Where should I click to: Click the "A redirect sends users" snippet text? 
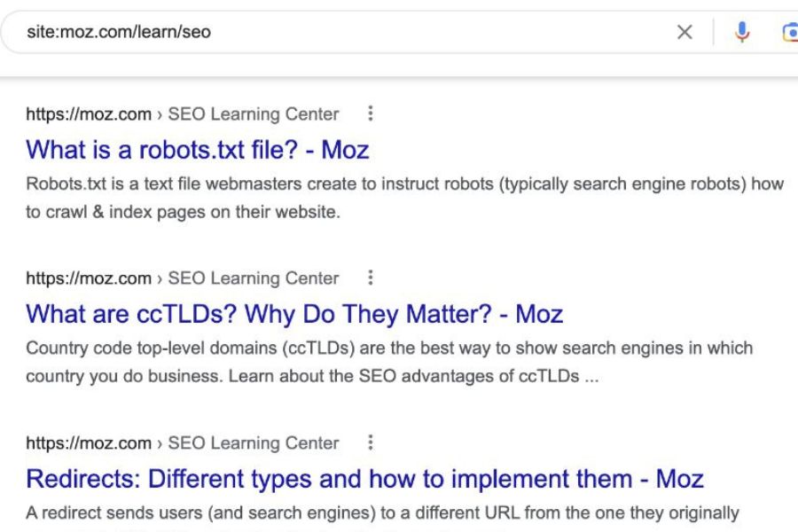pos(381,512)
